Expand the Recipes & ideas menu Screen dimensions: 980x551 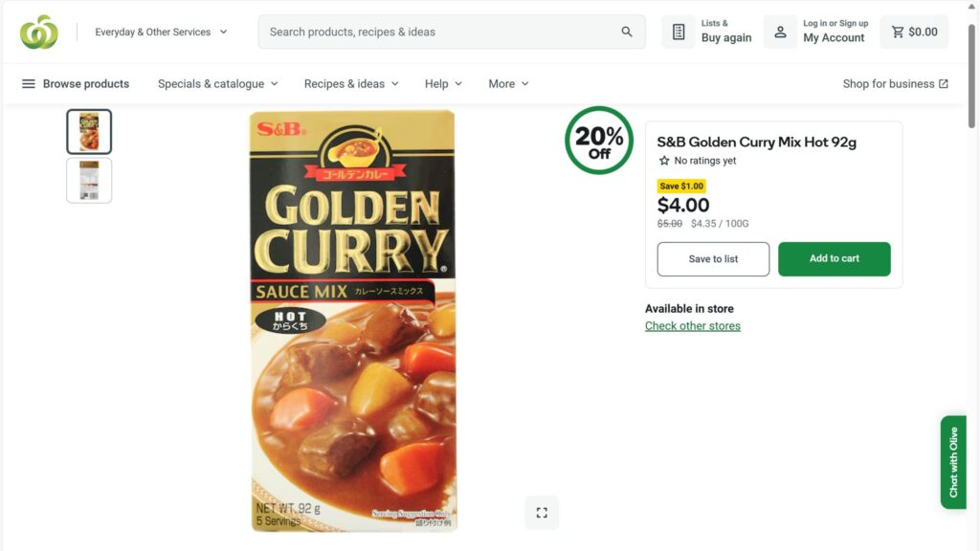(351, 84)
